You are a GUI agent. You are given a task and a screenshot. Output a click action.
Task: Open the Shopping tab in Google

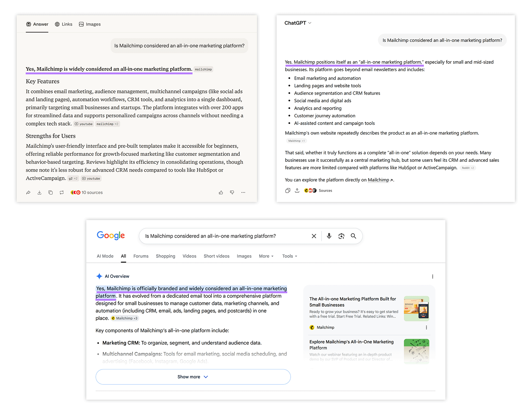coord(166,256)
